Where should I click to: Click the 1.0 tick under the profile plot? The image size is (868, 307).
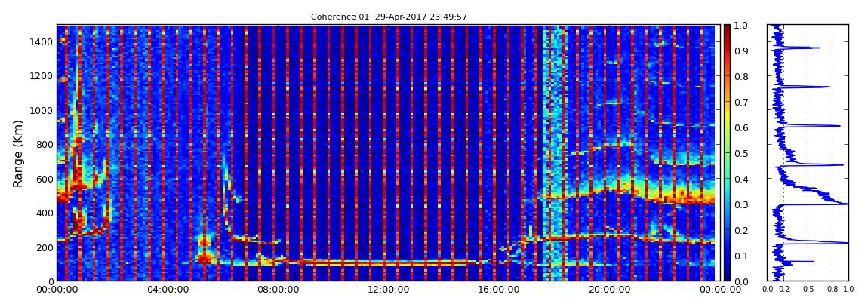(848, 290)
